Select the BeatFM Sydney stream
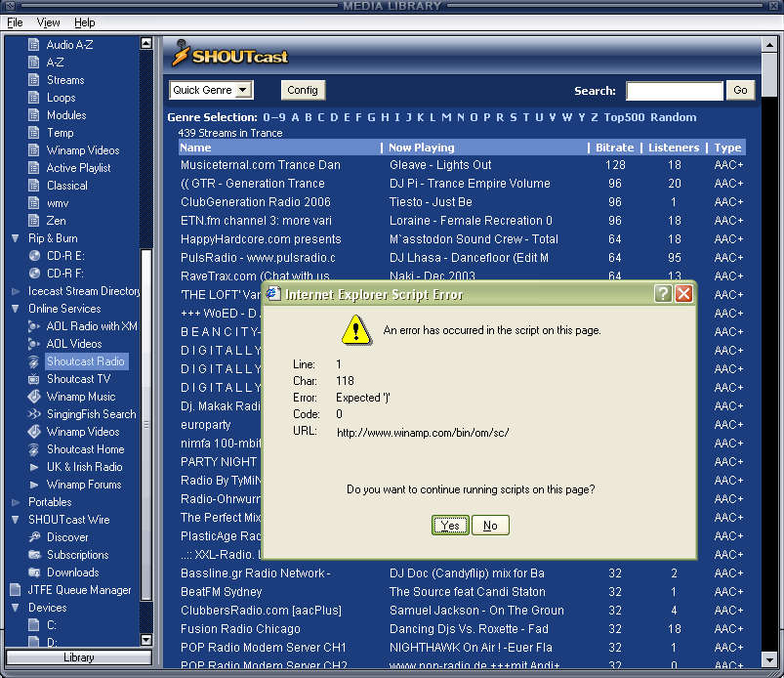 [221, 592]
